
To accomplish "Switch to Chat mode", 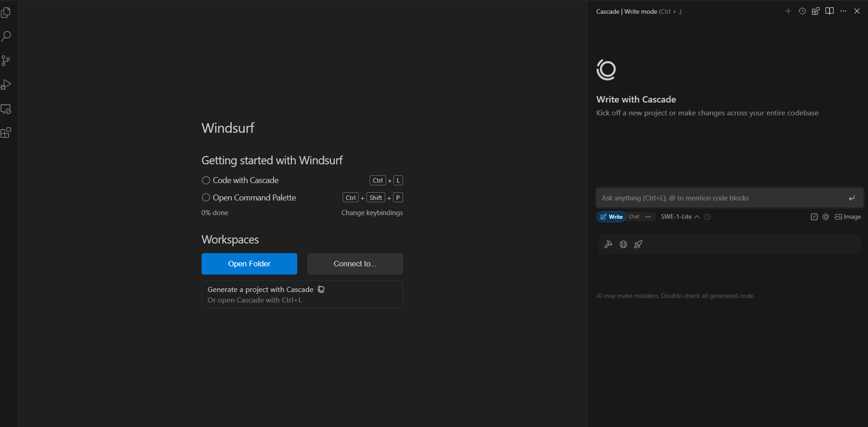I will (634, 217).
